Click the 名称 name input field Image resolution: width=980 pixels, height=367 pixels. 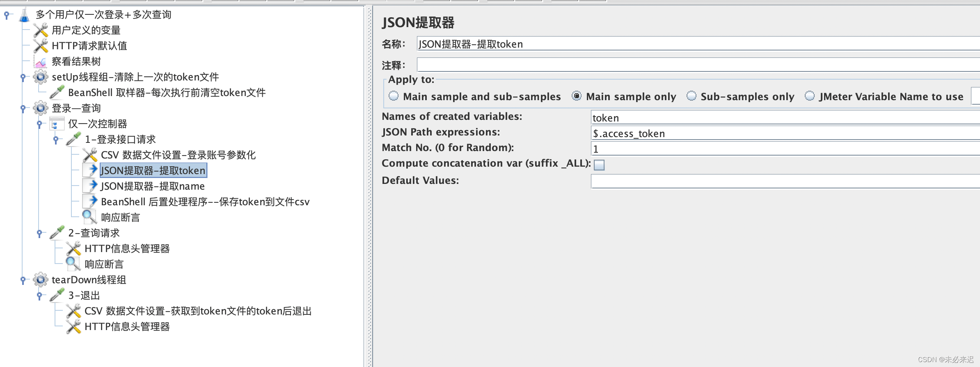(x=698, y=44)
